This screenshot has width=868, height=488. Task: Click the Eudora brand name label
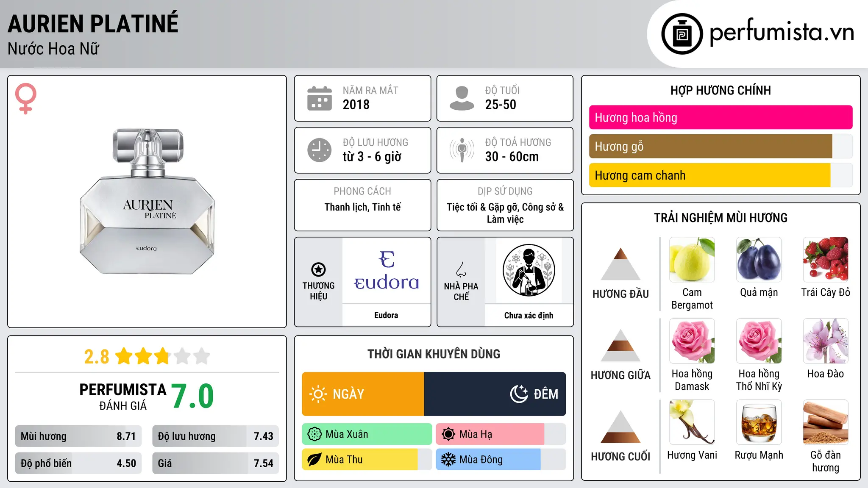[386, 315]
